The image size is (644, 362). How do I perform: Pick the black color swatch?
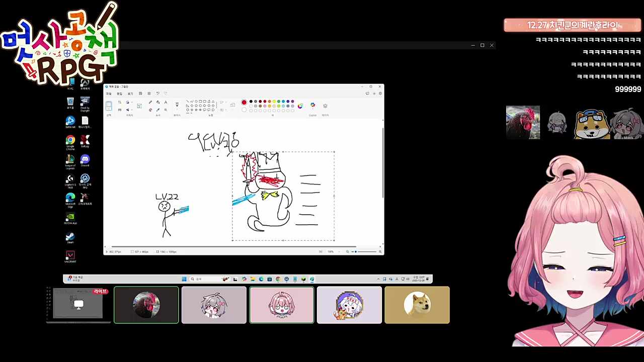(251, 102)
